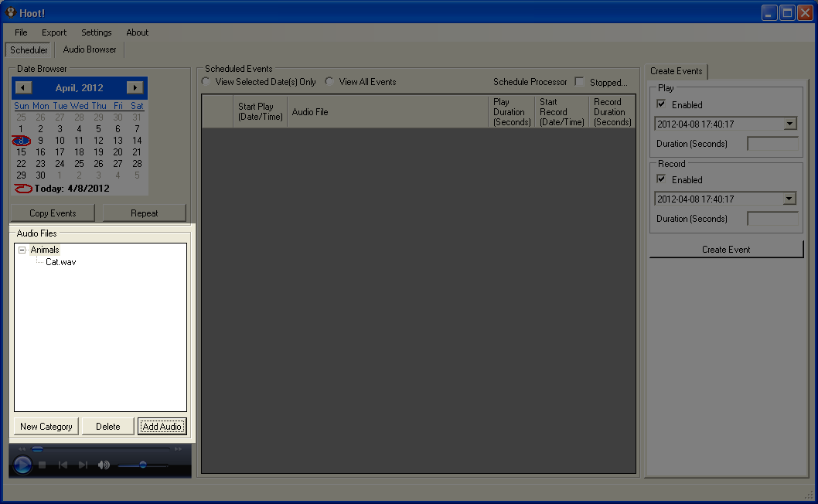This screenshot has width=818, height=504.
Task: Stop audio playback in media player
Action: [43, 465]
